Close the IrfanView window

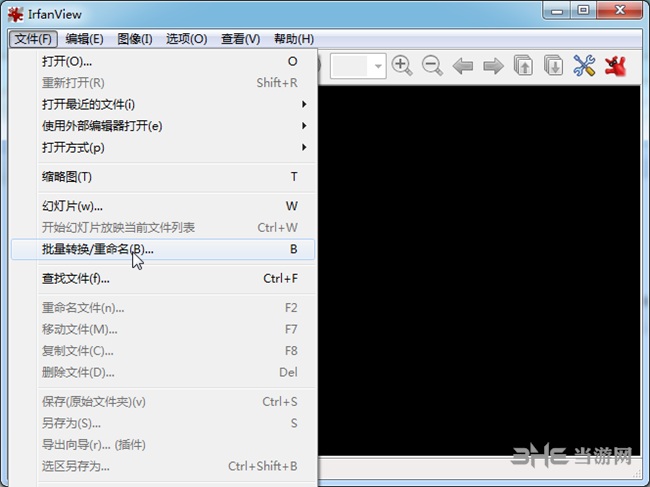(x=619, y=10)
